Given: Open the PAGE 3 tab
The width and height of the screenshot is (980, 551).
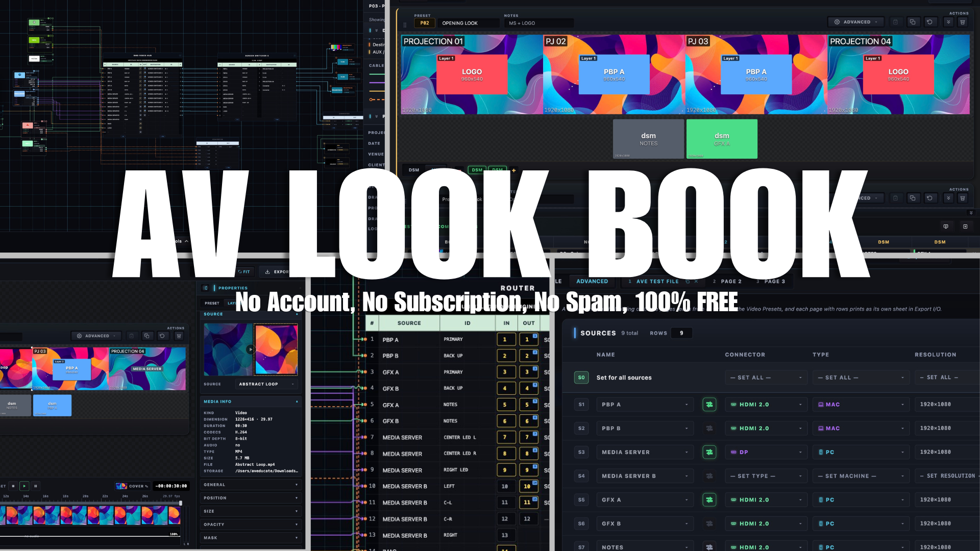Looking at the screenshot, I should coord(771,282).
